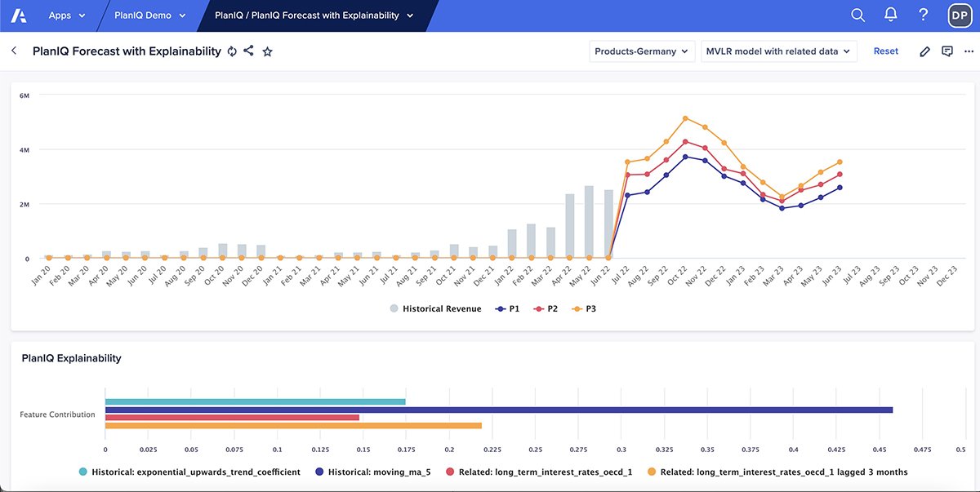Navigate back using the left chevron
The width and height of the screenshot is (980, 492).
(x=13, y=51)
